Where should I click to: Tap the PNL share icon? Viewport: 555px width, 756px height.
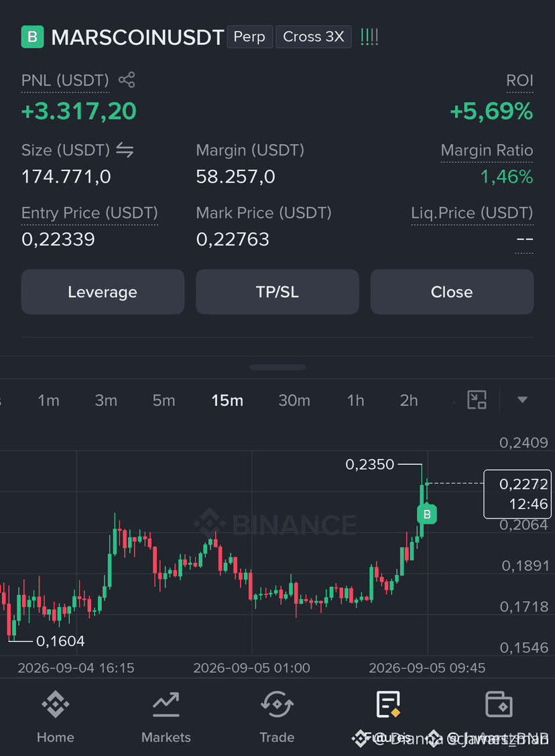click(127, 80)
